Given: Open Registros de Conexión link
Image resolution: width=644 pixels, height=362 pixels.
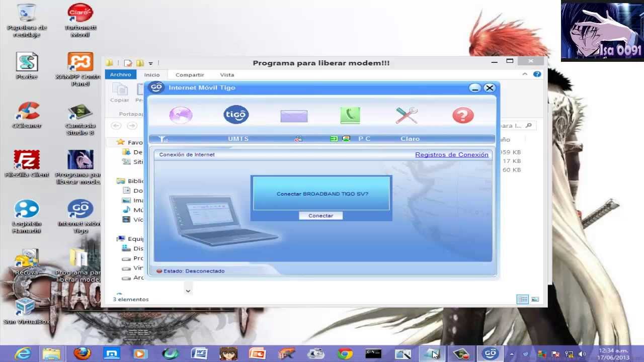Looking at the screenshot, I should pyautogui.click(x=452, y=154).
